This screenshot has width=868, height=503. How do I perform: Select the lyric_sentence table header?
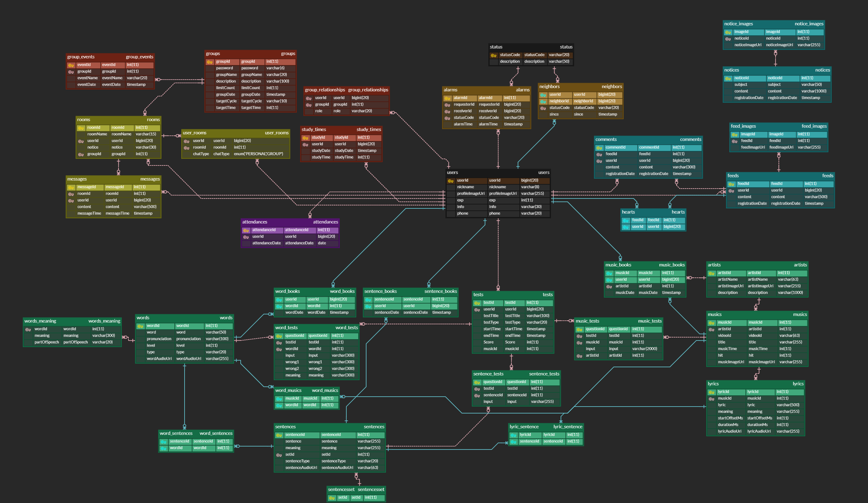tap(546, 427)
